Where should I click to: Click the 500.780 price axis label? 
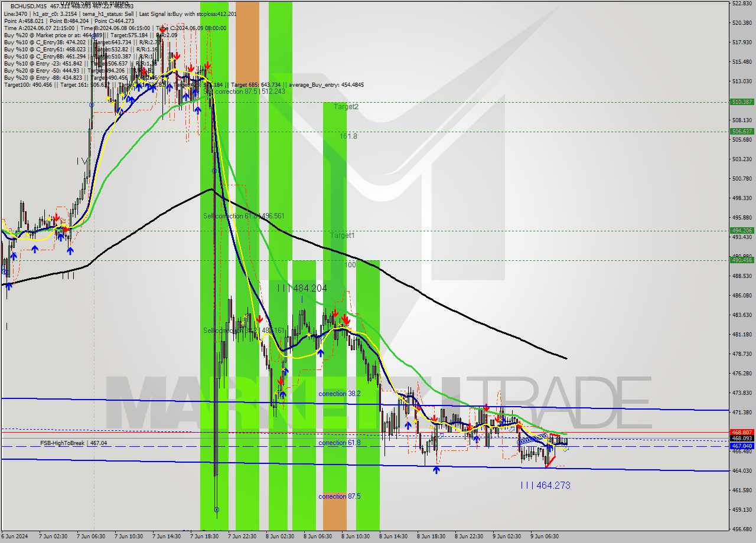(x=742, y=178)
